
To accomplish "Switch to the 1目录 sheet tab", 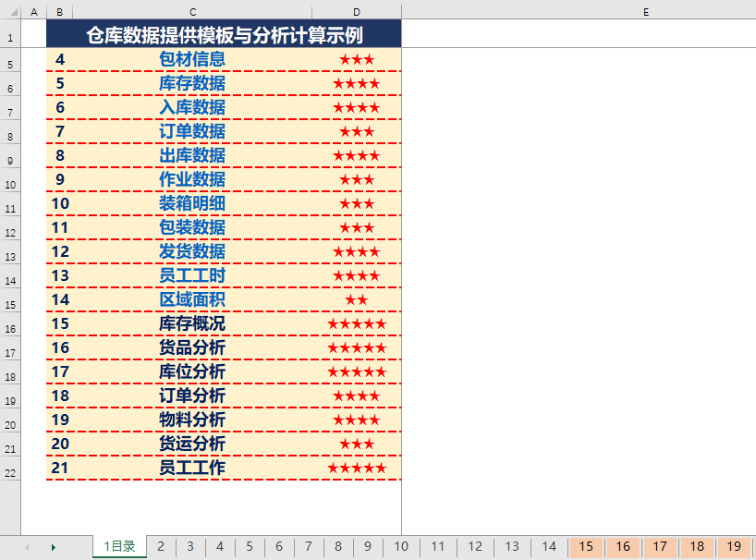I will (x=119, y=546).
